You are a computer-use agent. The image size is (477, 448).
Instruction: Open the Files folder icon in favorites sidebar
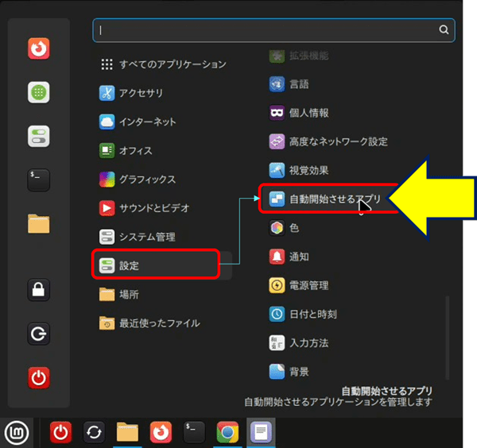39,224
